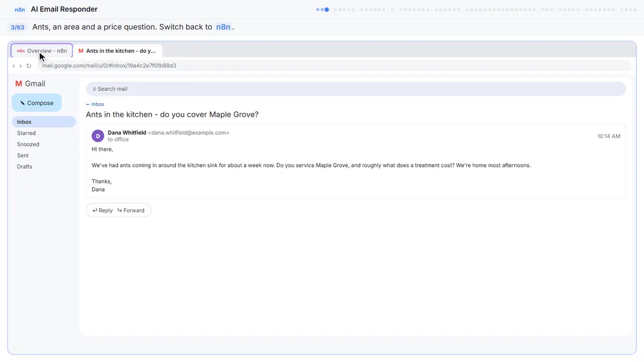Forward this email

pyautogui.click(x=131, y=210)
